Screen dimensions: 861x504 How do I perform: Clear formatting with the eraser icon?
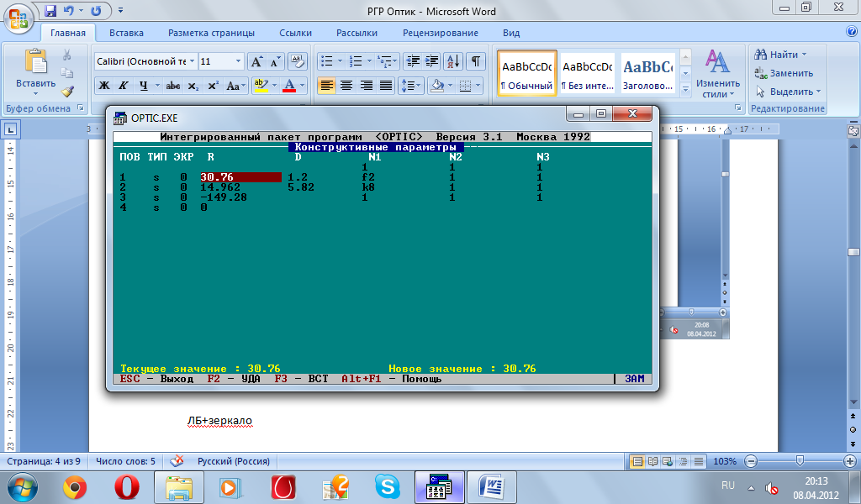297,61
